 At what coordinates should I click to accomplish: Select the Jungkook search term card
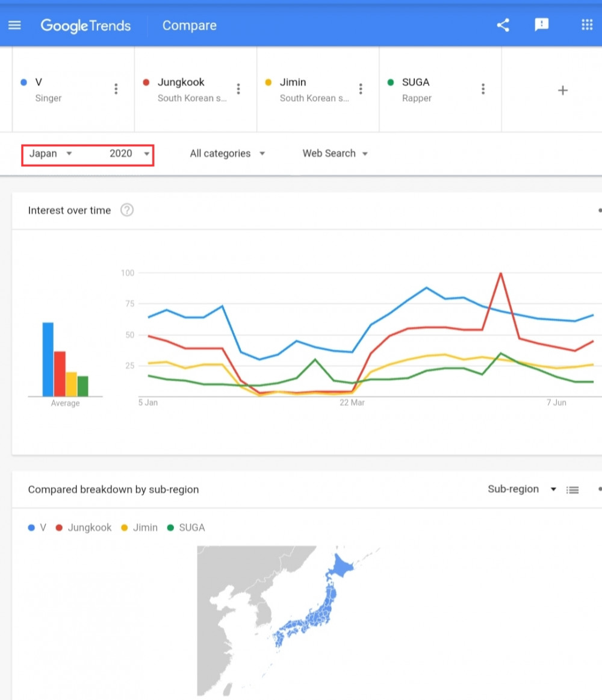click(x=196, y=89)
